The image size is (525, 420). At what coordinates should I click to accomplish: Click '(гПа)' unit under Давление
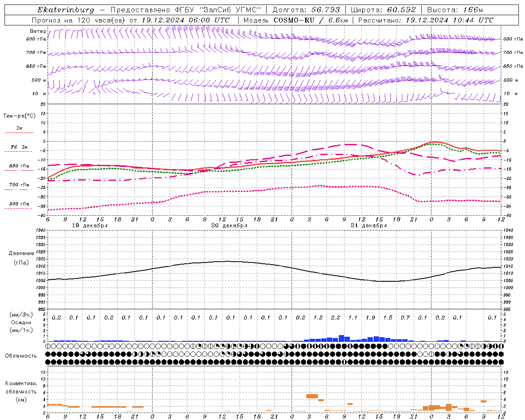point(21,262)
